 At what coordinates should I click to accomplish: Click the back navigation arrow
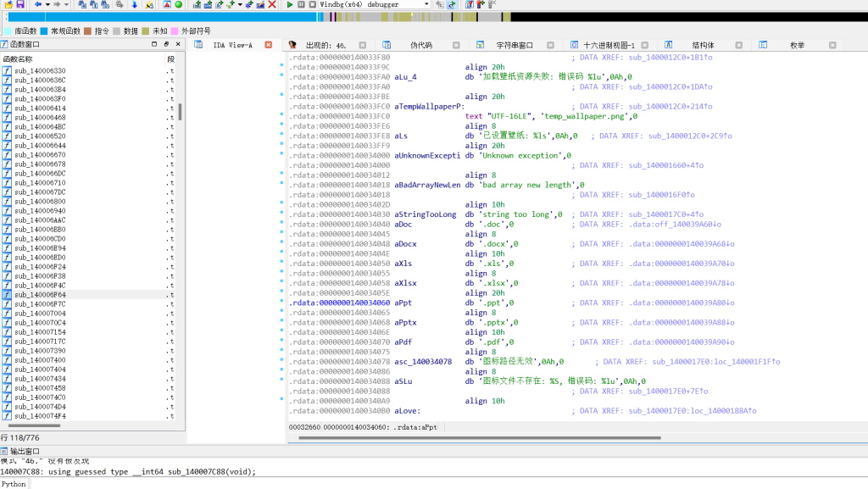coord(37,4)
